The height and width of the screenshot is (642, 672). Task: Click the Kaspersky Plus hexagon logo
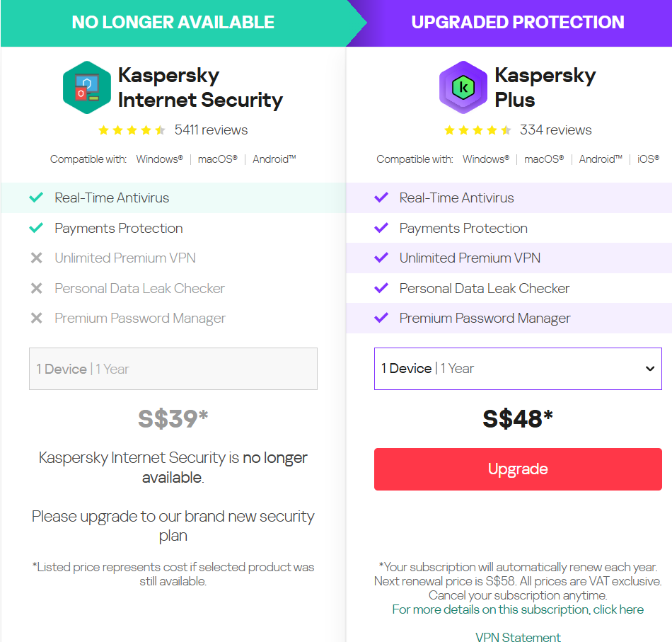463,87
